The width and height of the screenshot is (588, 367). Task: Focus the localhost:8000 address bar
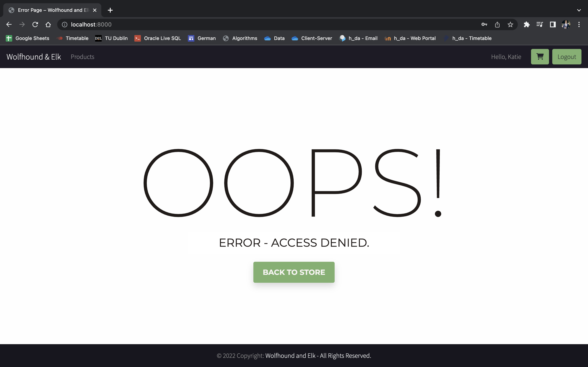[267, 24]
